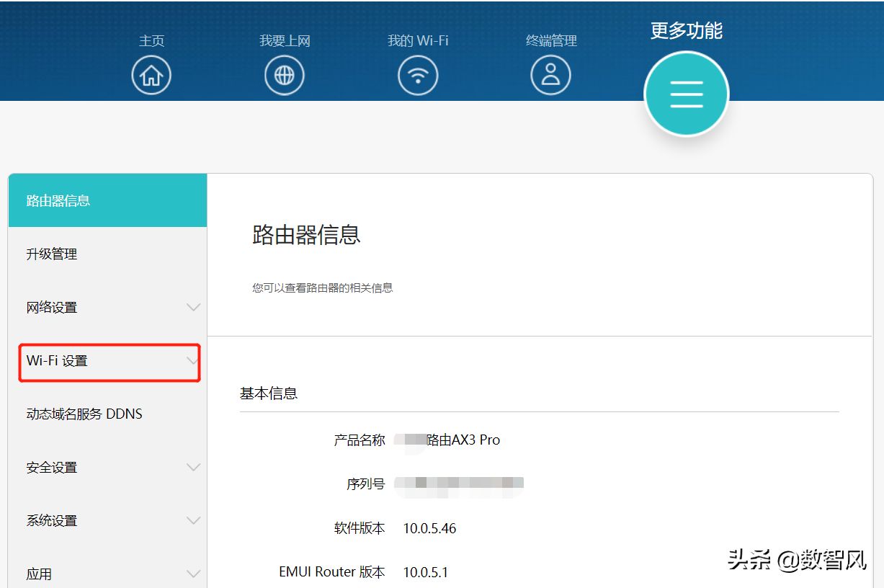Click the 我要上网 globe icon
Screen dimensions: 884x588
tap(285, 75)
